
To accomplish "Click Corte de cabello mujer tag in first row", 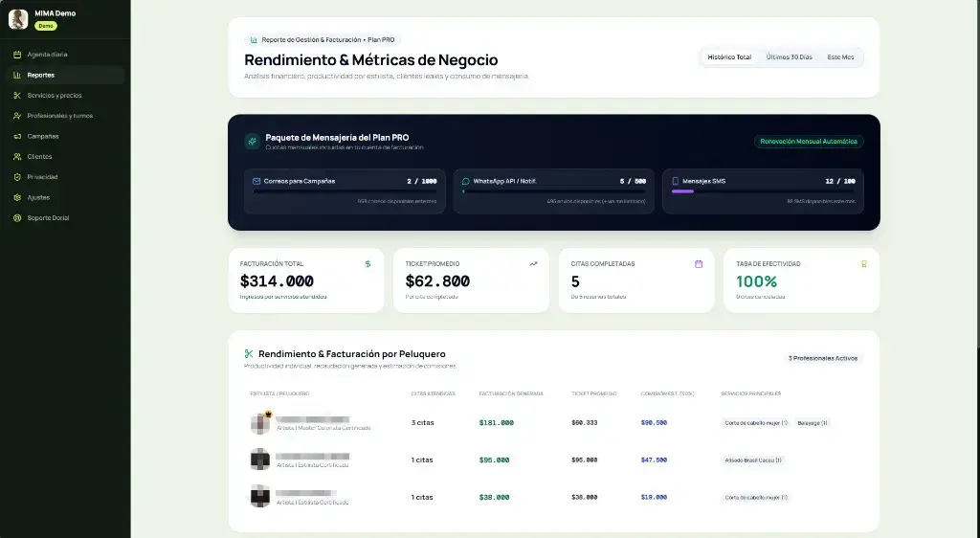I will point(756,423).
